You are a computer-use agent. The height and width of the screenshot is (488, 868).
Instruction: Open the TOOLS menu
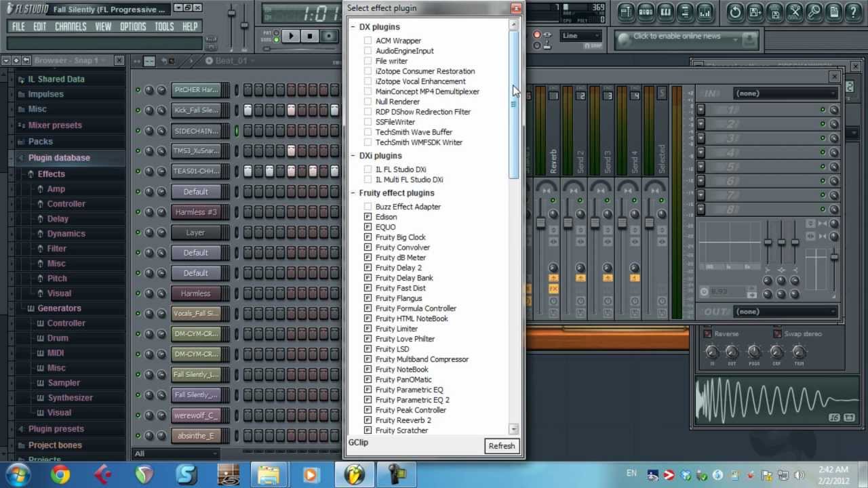coord(164,26)
